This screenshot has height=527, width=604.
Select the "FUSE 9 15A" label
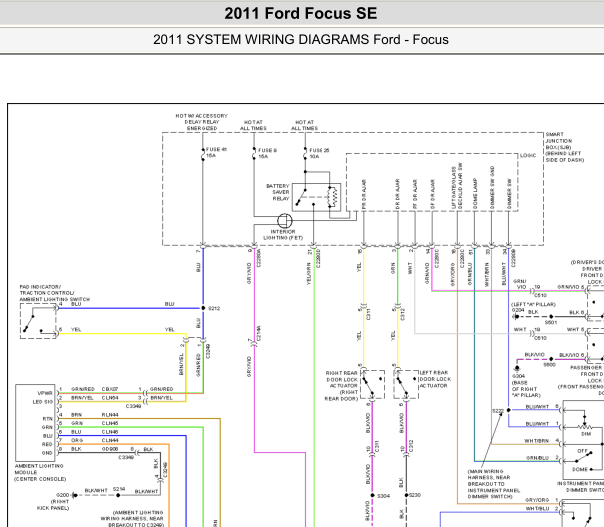[x=267, y=153]
